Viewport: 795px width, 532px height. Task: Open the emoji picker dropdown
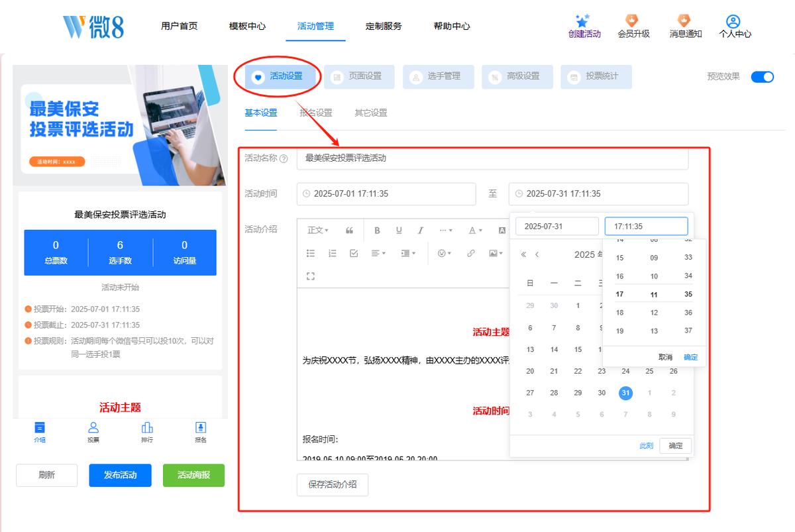click(x=444, y=253)
